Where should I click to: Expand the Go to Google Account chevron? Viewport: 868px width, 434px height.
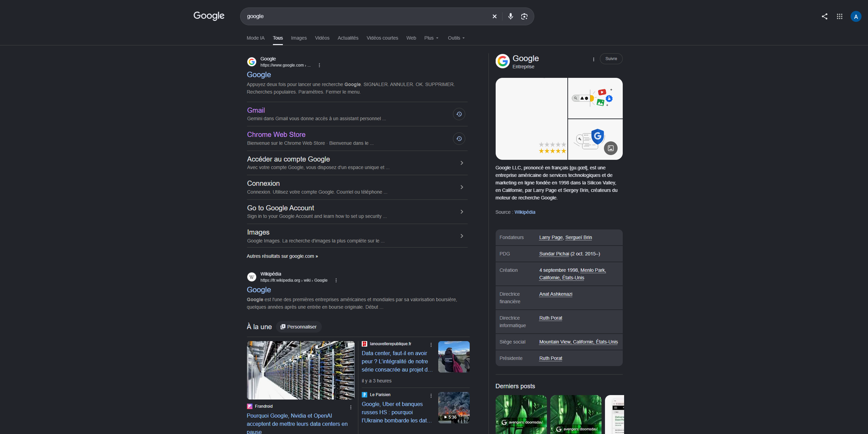[x=461, y=212]
